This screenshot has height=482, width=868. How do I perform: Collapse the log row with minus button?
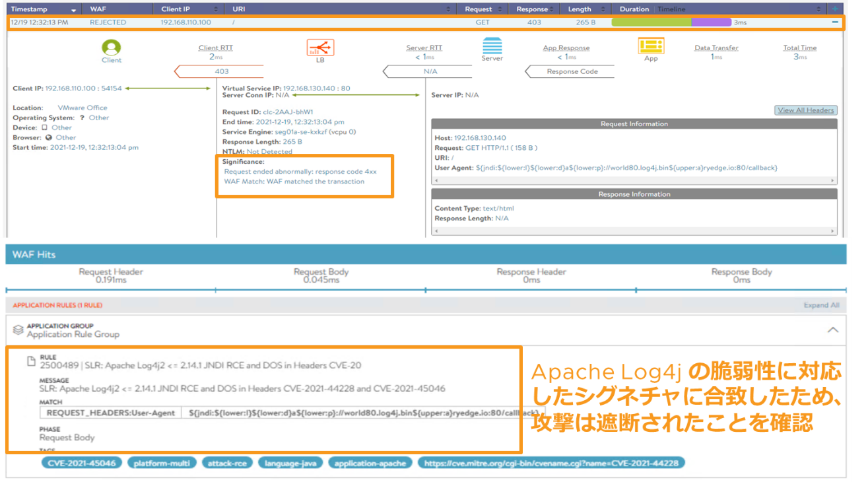(x=835, y=22)
